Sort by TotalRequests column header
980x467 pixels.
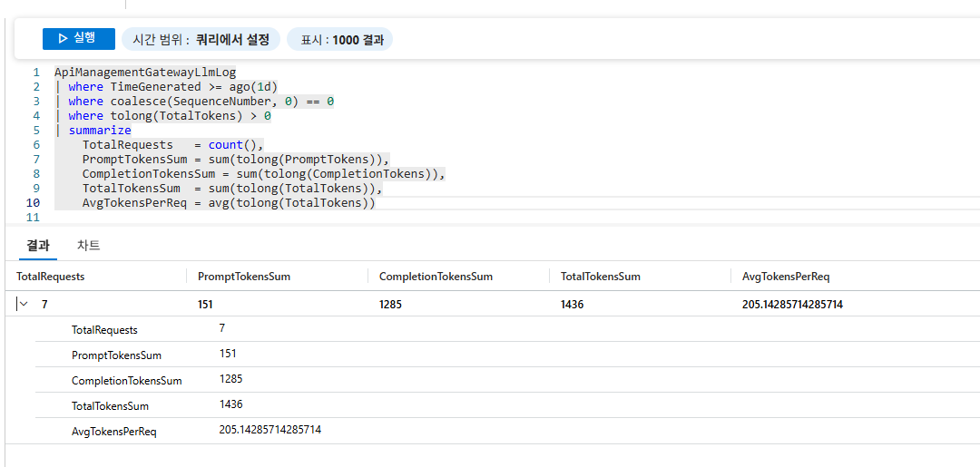coord(51,277)
